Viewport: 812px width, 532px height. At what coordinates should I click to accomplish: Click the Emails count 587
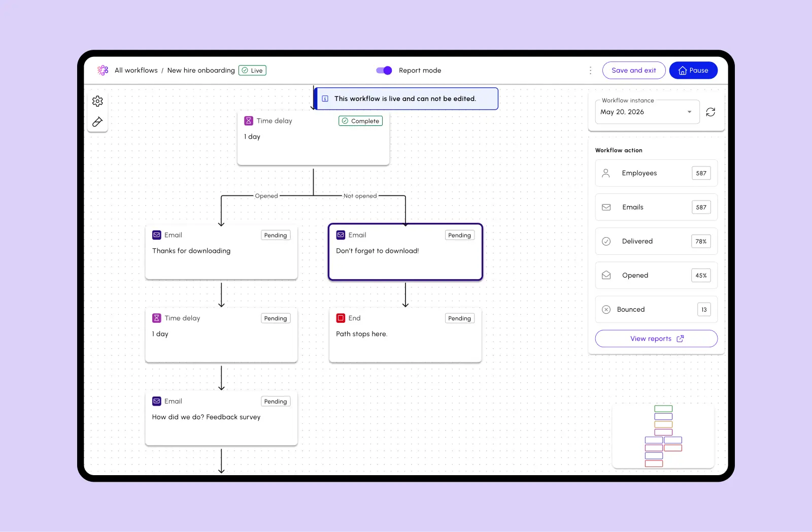coord(701,207)
